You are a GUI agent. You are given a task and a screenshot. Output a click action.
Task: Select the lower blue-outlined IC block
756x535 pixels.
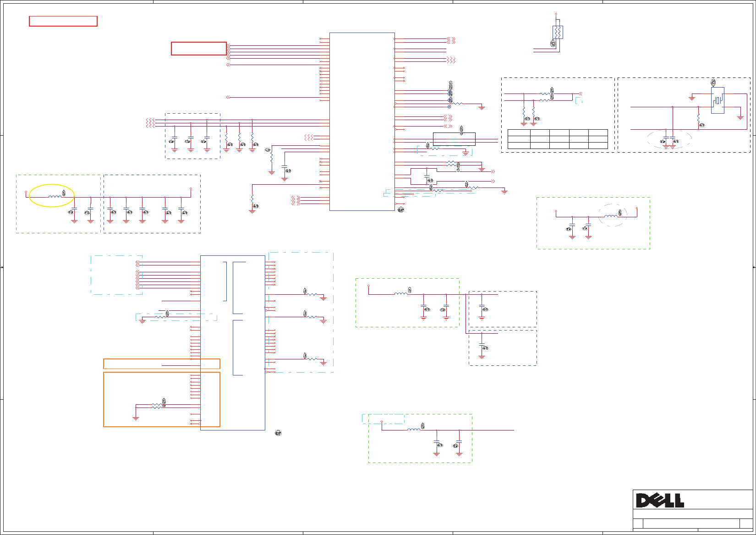coord(233,343)
